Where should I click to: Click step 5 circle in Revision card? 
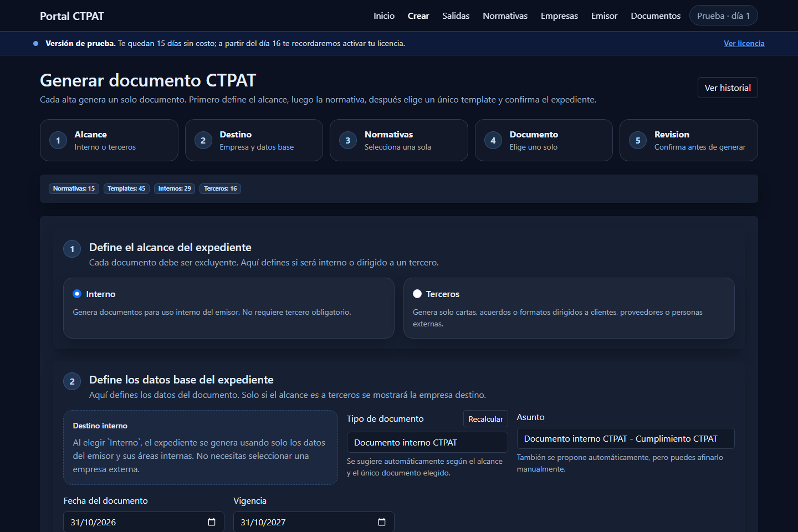click(x=638, y=140)
